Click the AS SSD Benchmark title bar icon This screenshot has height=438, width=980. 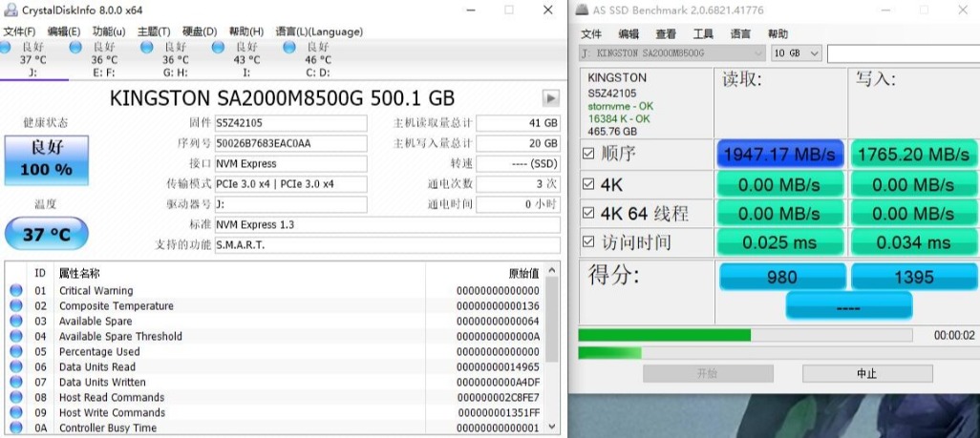tap(582, 10)
